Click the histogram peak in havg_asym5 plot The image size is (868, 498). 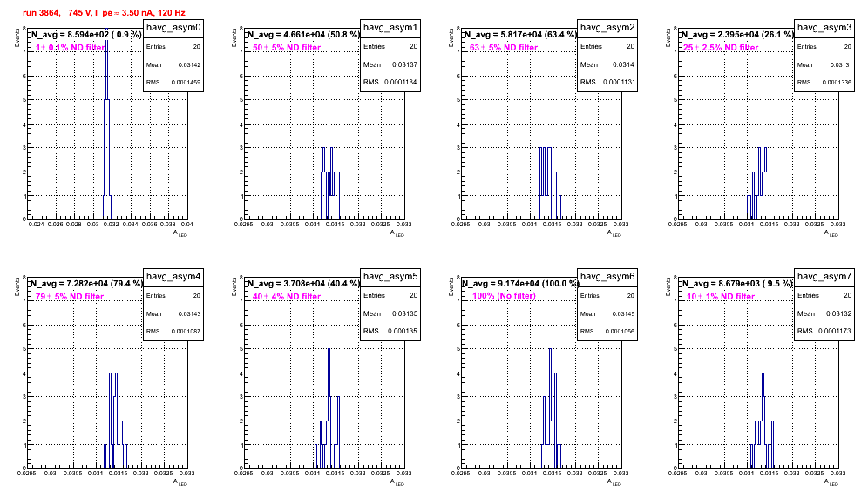329,351
